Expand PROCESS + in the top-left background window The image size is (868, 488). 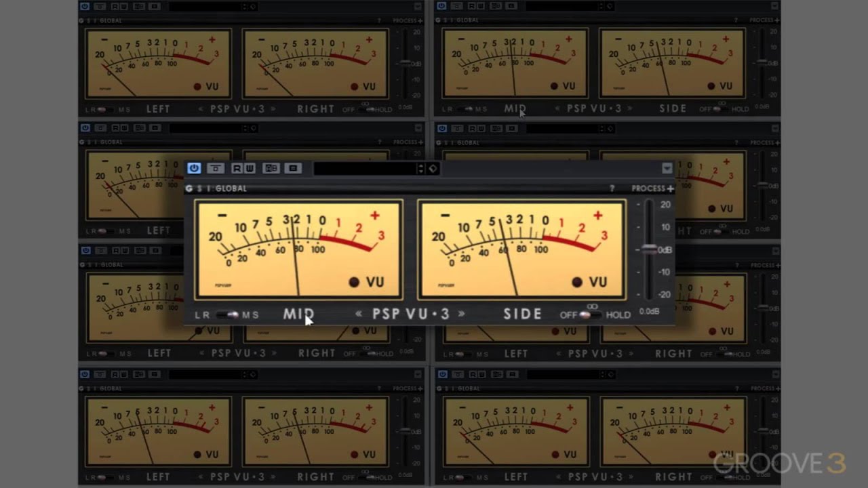coord(406,20)
